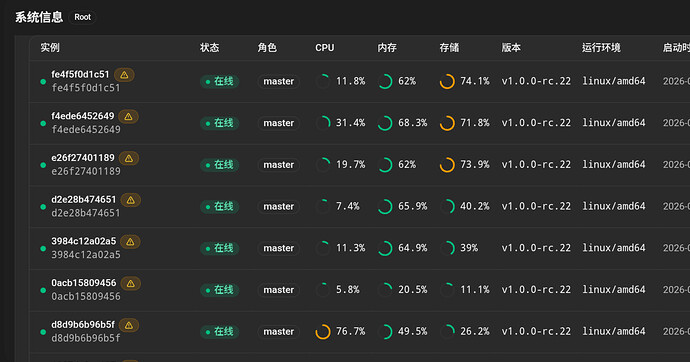Select green status dot of 0acb15809456

point(43,290)
